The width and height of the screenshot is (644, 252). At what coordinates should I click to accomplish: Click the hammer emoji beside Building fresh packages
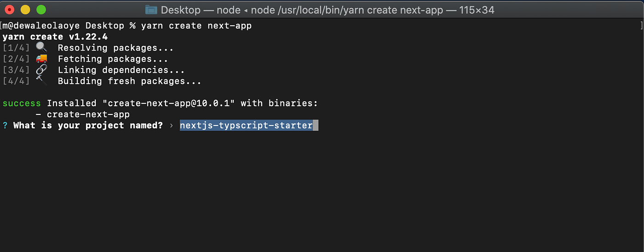tap(41, 81)
